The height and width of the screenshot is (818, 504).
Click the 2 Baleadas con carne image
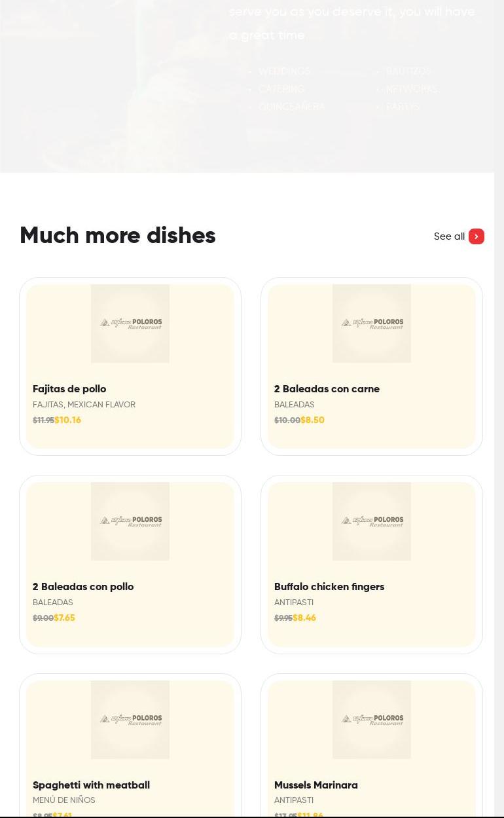372,324
